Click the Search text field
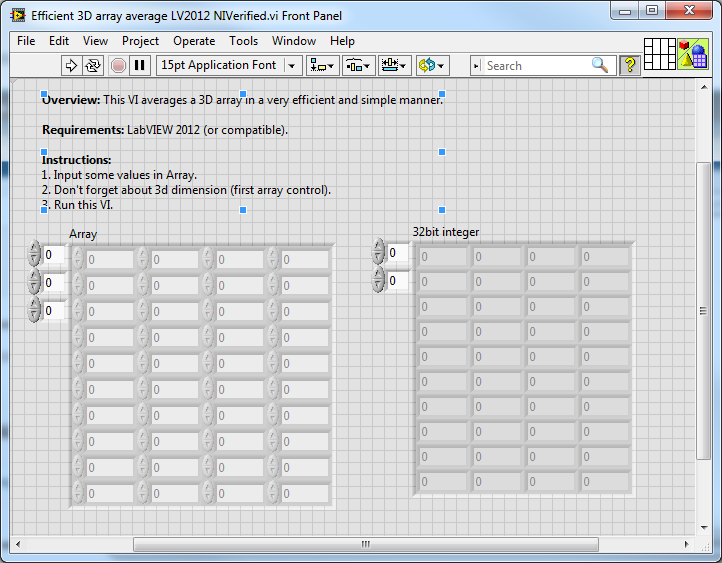 (535, 65)
